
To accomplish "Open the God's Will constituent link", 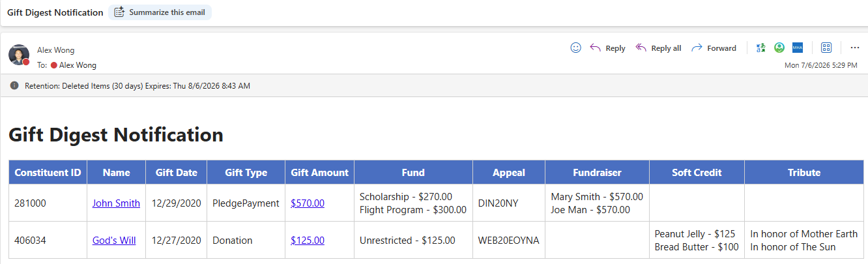I will click(114, 240).
